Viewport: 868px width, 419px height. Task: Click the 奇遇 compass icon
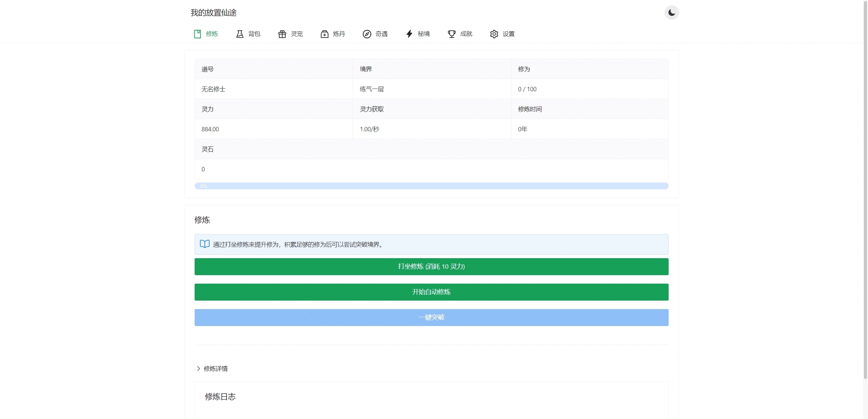367,34
